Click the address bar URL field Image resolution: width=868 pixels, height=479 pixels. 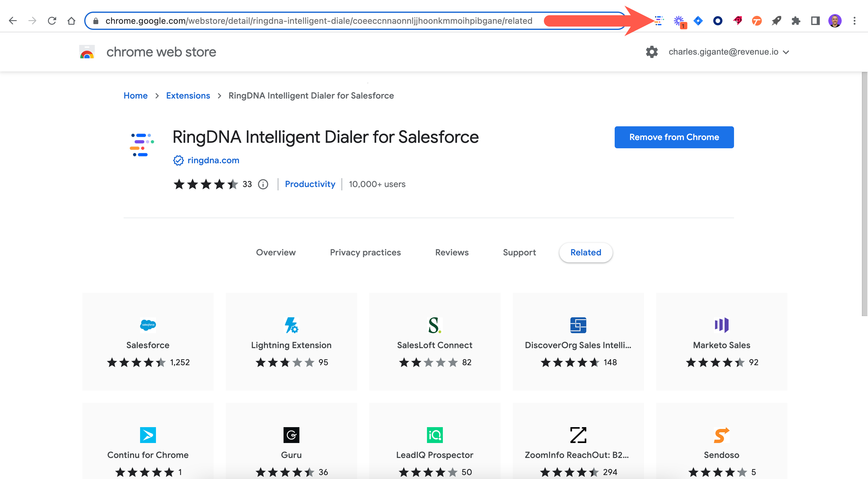pos(318,21)
